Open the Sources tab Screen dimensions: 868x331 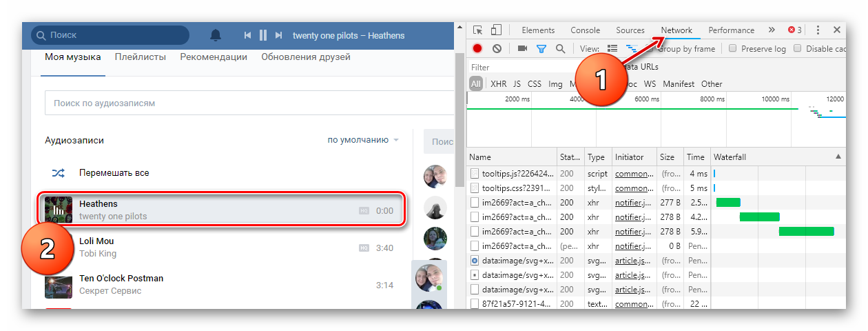click(x=630, y=30)
